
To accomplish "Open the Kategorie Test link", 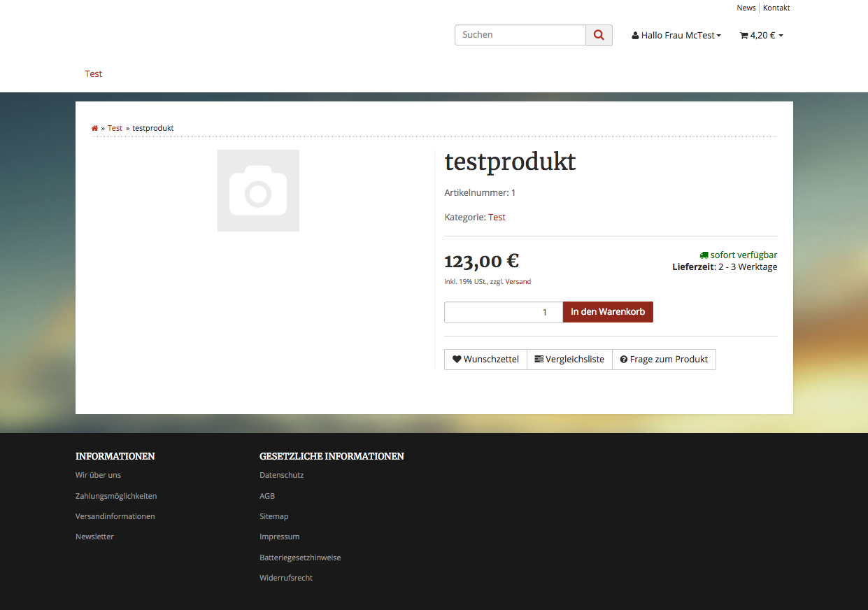I will [x=497, y=217].
